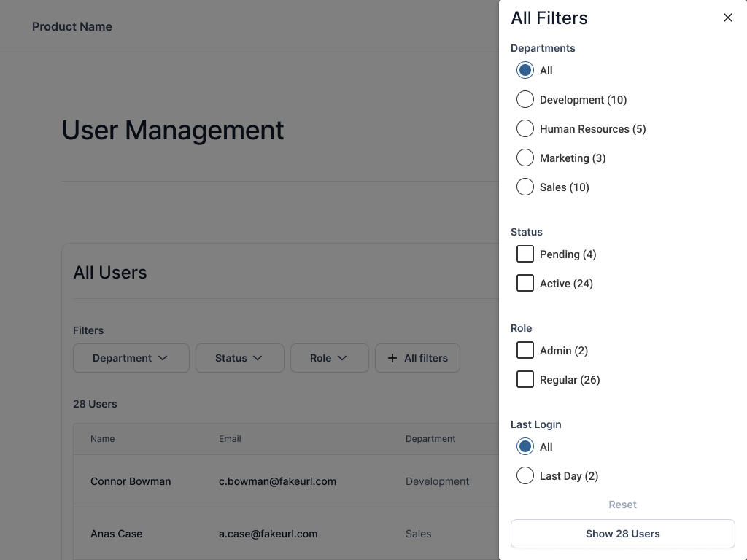
Task: Open the All filters panel
Action: click(x=417, y=358)
